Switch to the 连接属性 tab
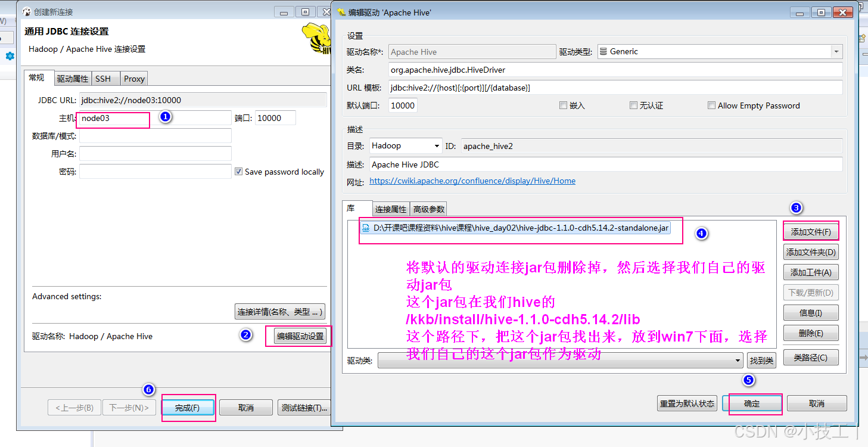Image resolution: width=868 pixels, height=447 pixels. 391,209
